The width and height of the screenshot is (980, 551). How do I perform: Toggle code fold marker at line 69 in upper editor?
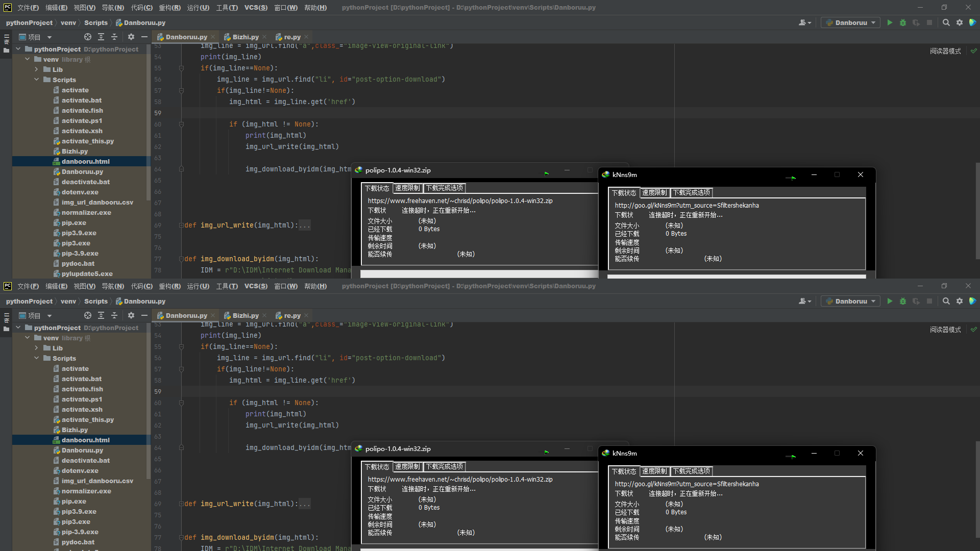(x=181, y=225)
